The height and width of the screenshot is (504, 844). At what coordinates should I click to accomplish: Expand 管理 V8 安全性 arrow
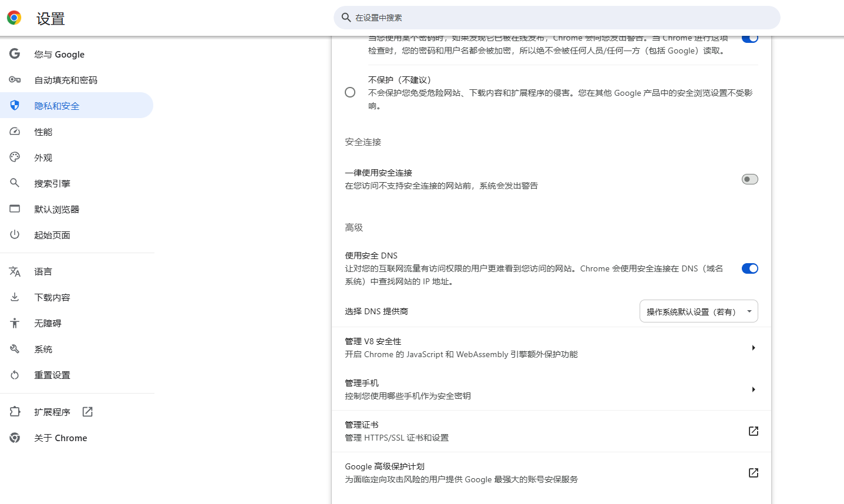pos(754,348)
